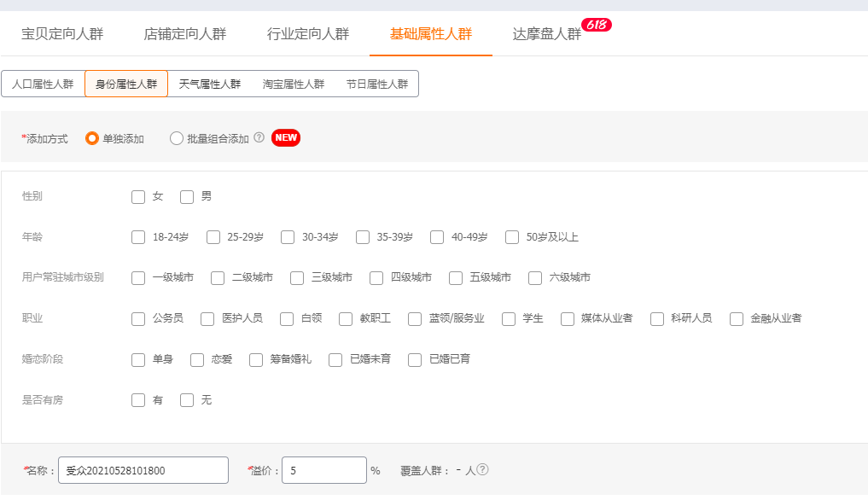
Task: Check the 公务员 occupation checkbox
Action: [138, 319]
